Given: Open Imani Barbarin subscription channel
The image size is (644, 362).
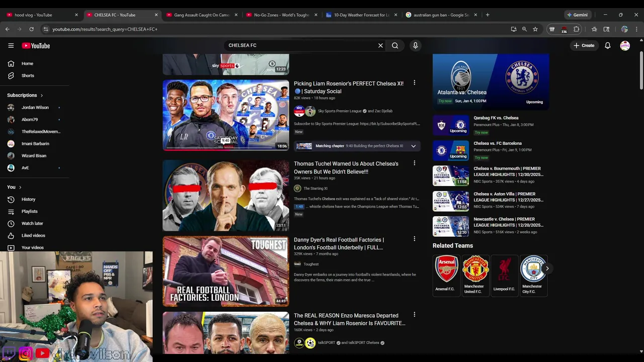Looking at the screenshot, I should point(35,144).
